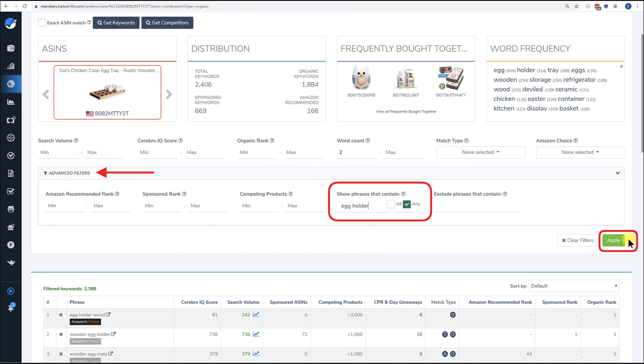Open the Amazon Choice dropdown
Screen dimensions: 644x364
pyautogui.click(x=580, y=152)
